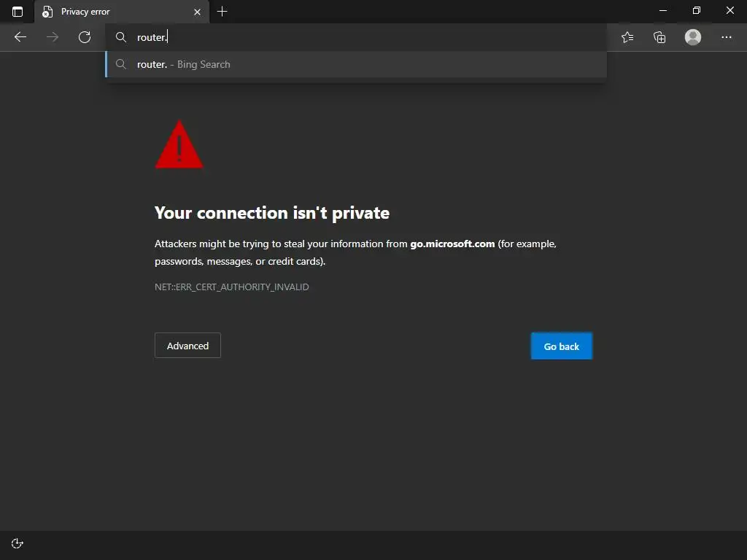The height and width of the screenshot is (560, 747).
Task: Open the Settings and more ellipsis menu
Action: click(726, 37)
